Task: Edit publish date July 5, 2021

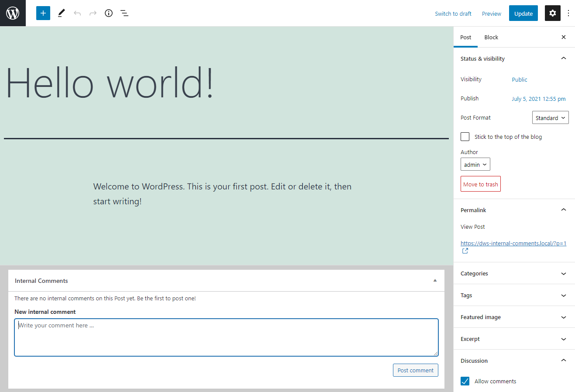Action: coord(539,99)
